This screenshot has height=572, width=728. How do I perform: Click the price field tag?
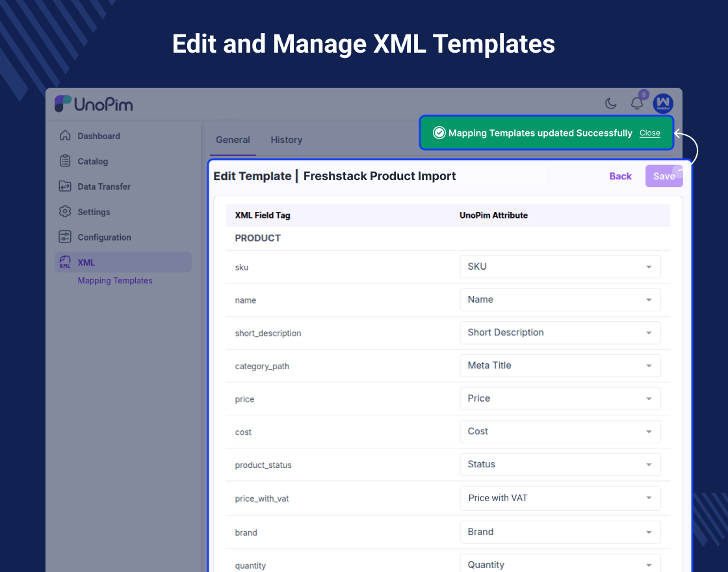(244, 399)
